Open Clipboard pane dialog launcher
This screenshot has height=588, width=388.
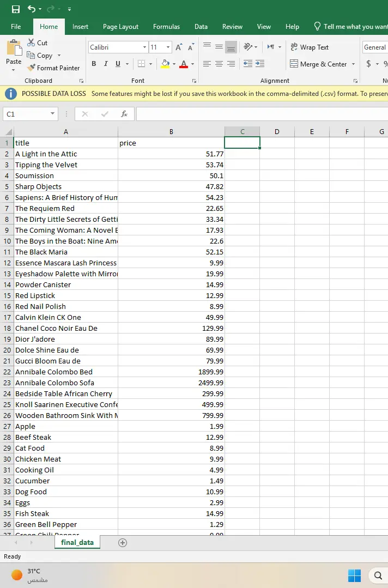coord(81,81)
